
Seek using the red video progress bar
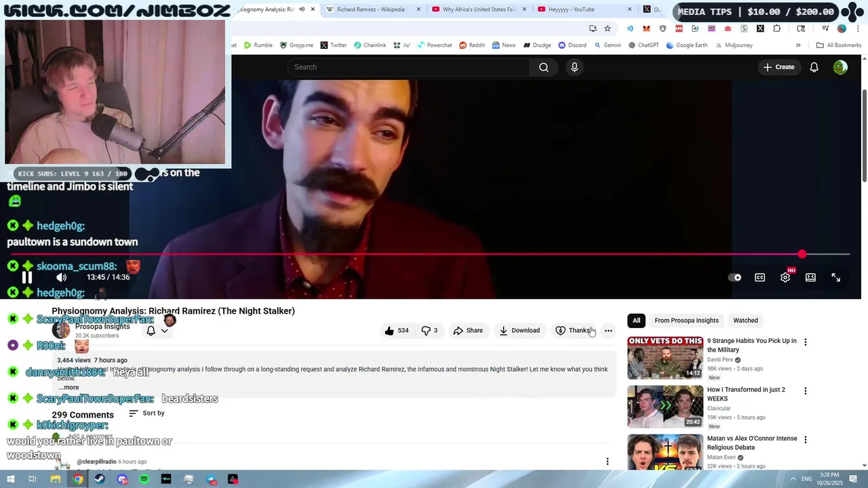click(430, 254)
